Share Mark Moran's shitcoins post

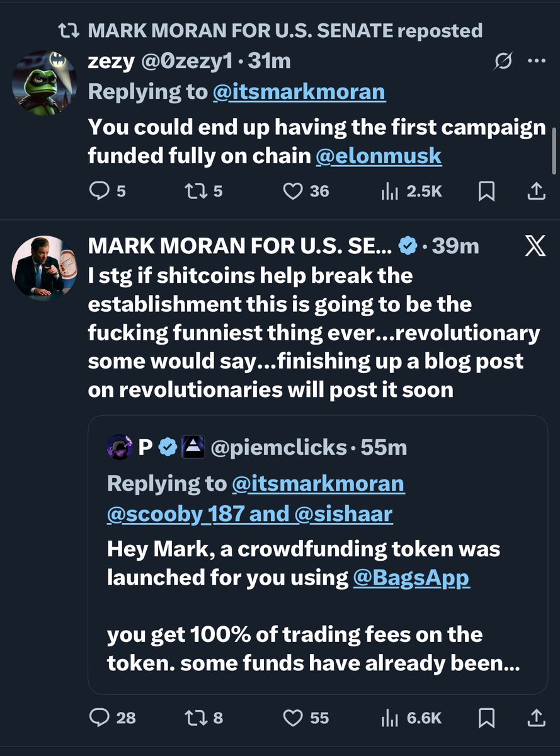(535, 717)
